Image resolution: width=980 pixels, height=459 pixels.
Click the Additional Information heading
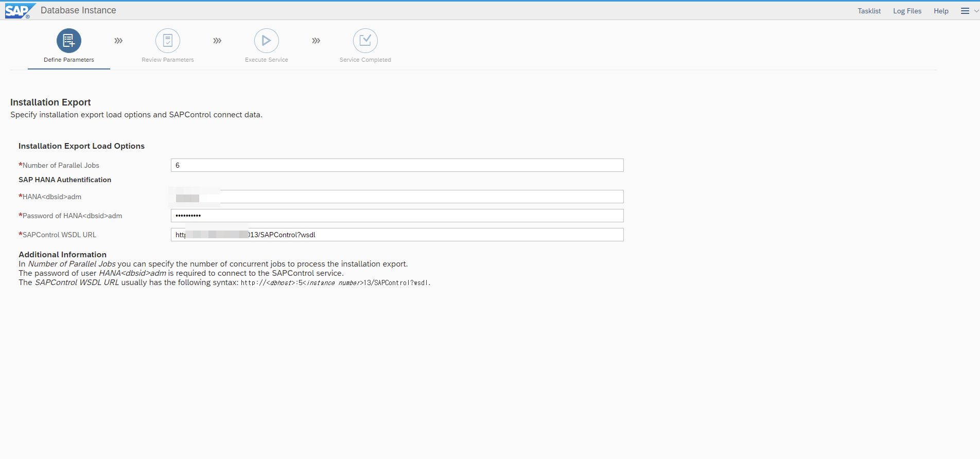point(62,254)
